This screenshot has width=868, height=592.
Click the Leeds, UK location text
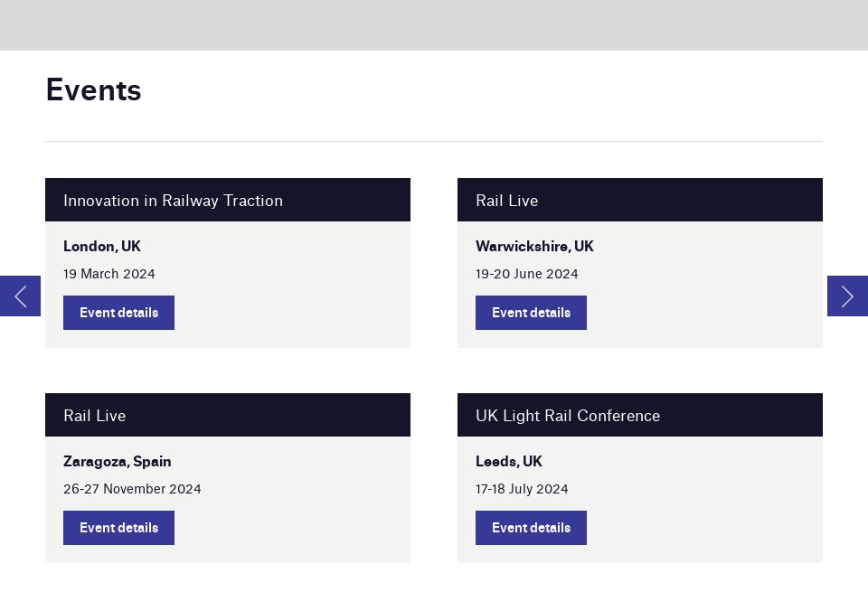click(509, 461)
